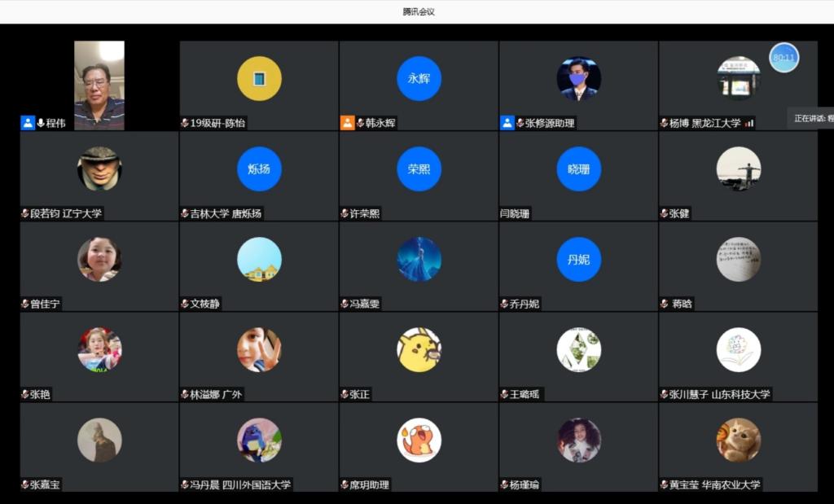This screenshot has height=504, width=834.
Task: Click the blue timer bubble showing 80:11
Action: point(784,58)
